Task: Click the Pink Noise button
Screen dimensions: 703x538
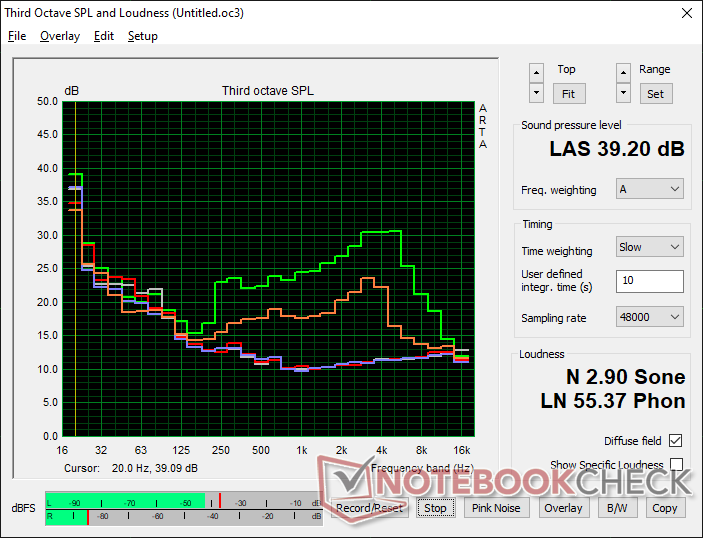Action: [x=496, y=508]
